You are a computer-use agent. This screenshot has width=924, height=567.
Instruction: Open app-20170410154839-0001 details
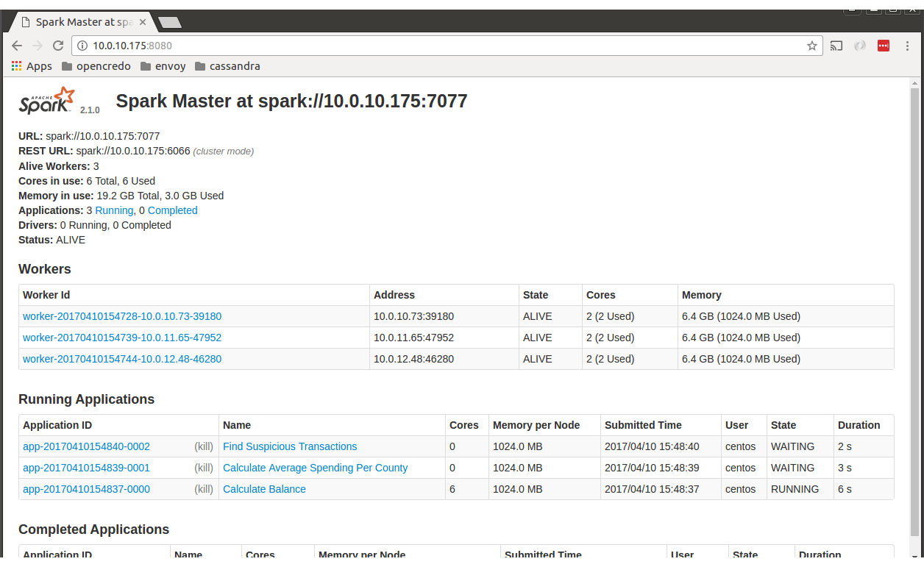coord(86,468)
